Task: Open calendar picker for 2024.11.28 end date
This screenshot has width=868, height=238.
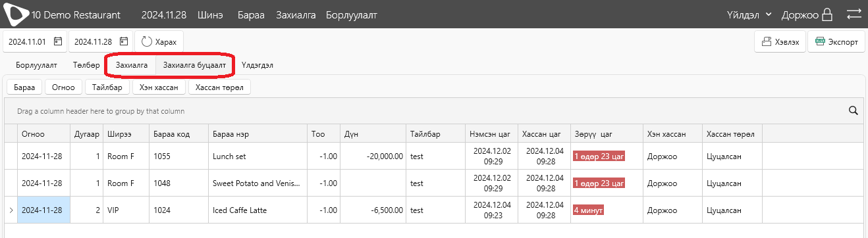Action: tap(124, 41)
